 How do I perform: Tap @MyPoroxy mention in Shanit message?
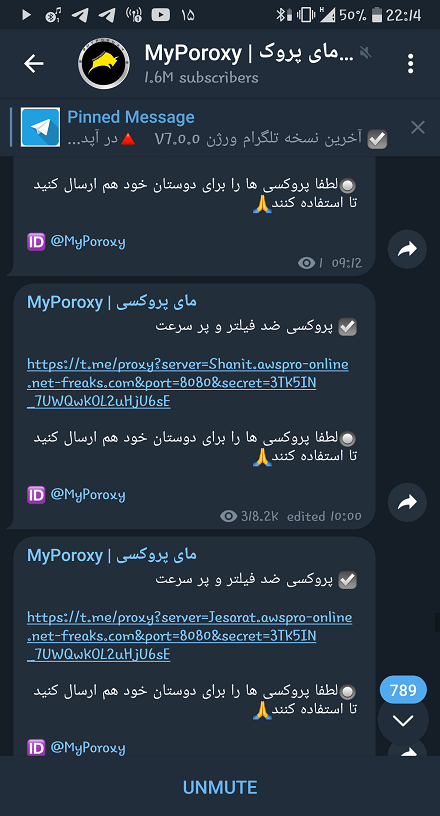[x=87, y=494]
